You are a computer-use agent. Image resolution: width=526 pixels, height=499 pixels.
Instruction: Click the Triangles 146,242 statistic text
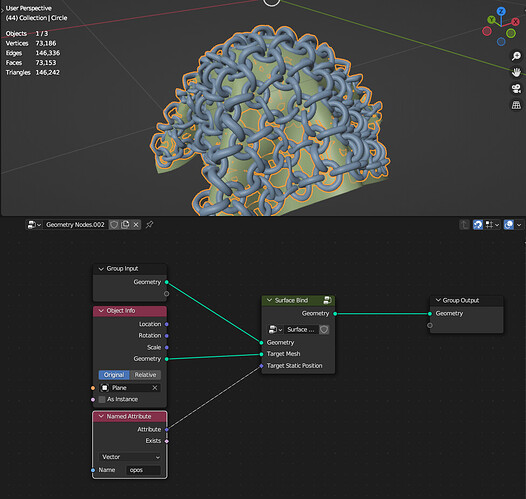33,72
